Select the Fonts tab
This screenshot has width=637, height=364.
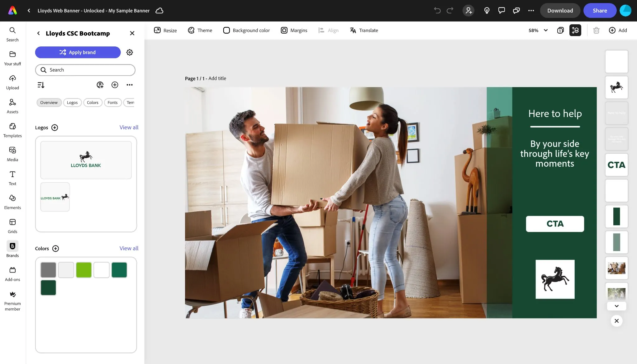click(x=112, y=102)
